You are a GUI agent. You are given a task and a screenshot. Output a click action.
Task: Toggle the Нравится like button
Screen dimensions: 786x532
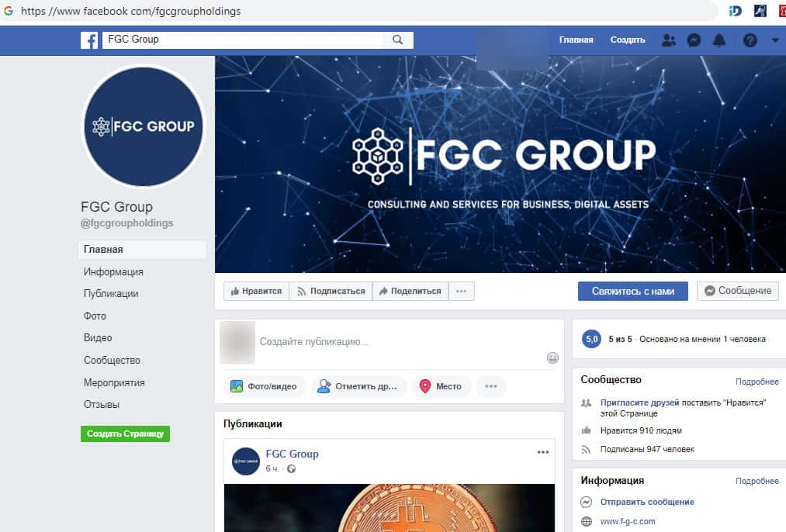256,291
